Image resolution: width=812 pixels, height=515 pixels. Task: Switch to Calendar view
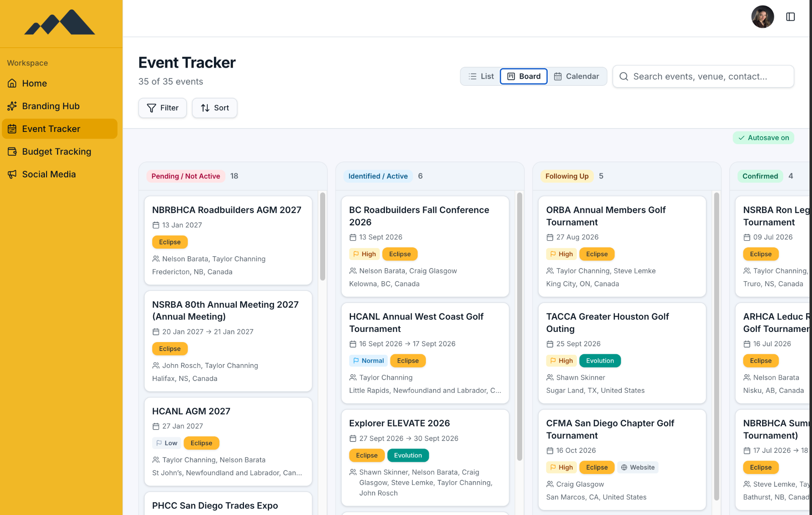(576, 77)
